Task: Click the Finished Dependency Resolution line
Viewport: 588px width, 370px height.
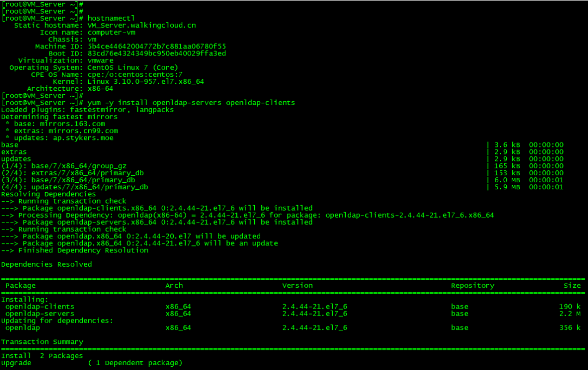Action: [75, 250]
